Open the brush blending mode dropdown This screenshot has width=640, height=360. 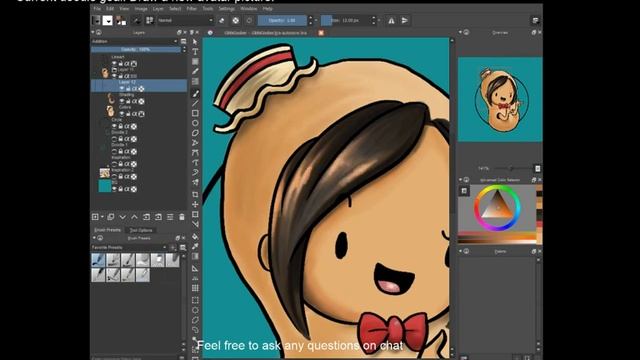click(186, 20)
